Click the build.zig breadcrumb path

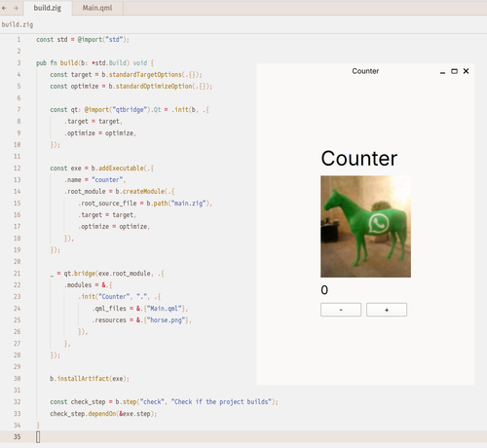pyautogui.click(x=18, y=24)
